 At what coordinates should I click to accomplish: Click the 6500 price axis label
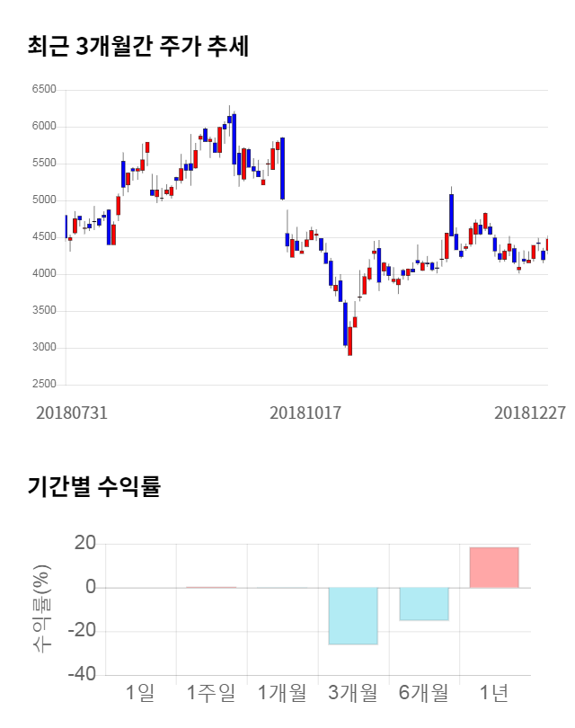[43, 90]
